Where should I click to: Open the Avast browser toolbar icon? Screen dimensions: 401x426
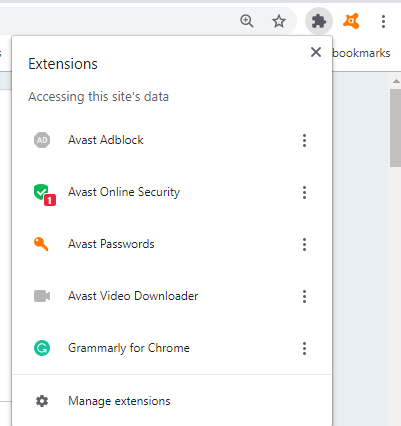click(x=351, y=21)
